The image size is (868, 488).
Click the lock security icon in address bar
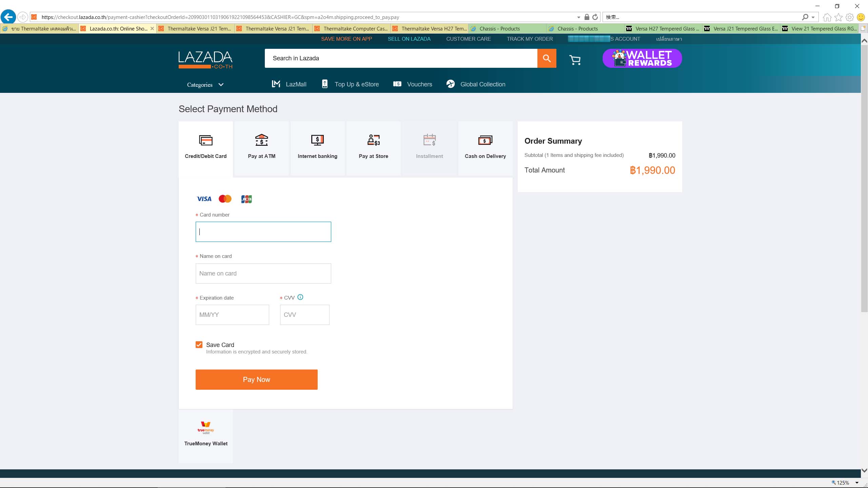(x=587, y=17)
